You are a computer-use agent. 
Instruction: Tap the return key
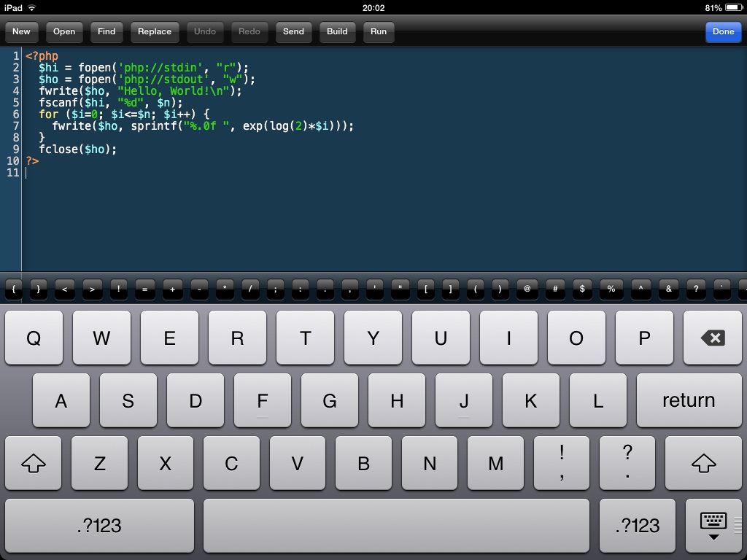coord(689,400)
